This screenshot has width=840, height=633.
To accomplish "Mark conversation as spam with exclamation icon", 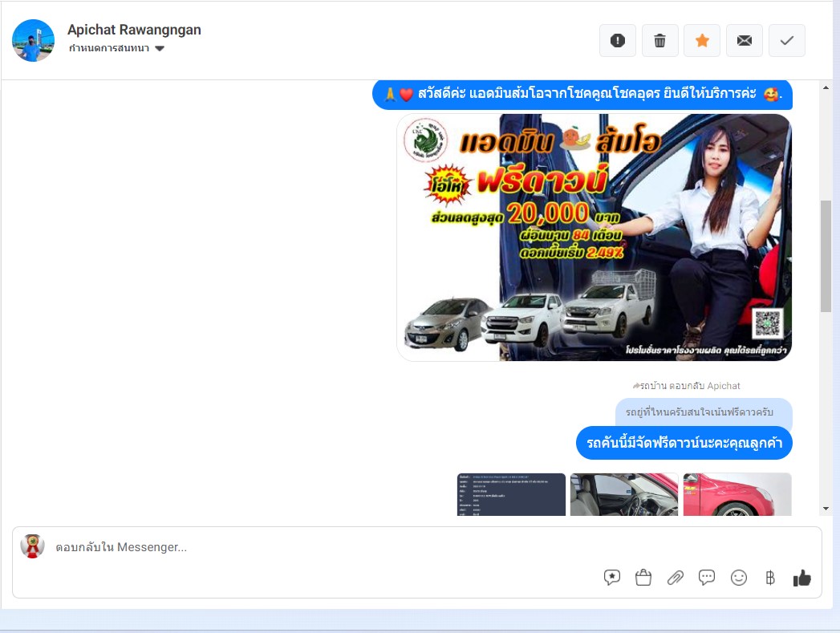I will coord(617,41).
